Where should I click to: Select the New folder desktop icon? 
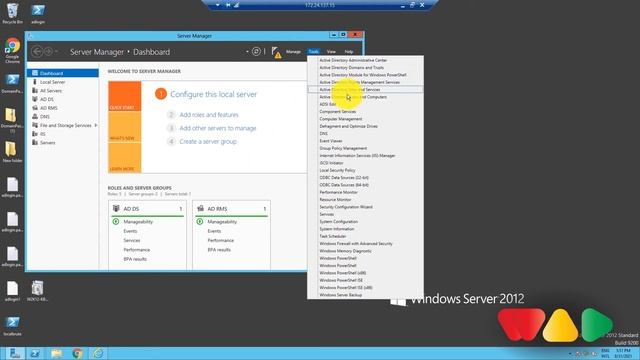click(12, 152)
